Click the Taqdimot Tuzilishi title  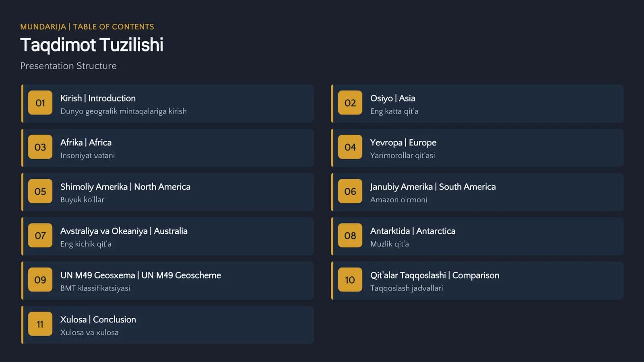point(92,45)
